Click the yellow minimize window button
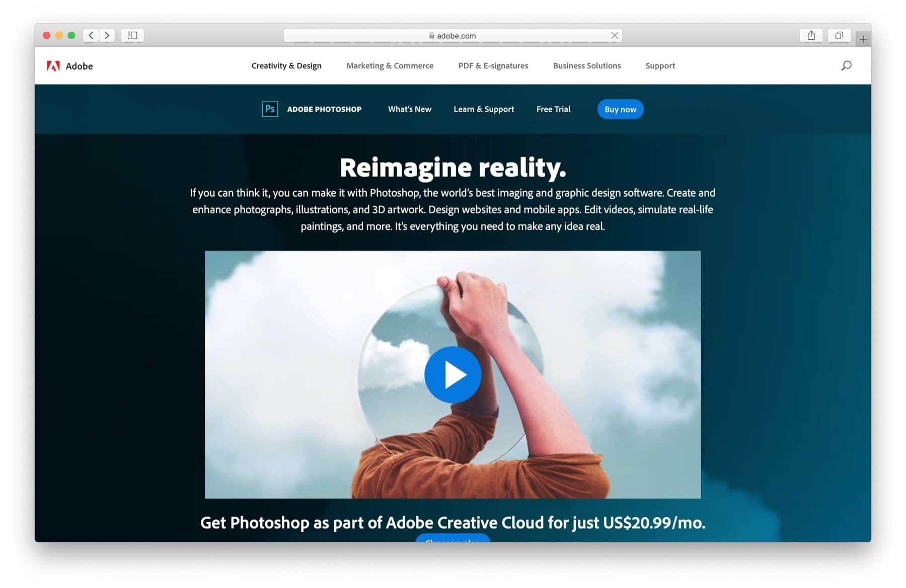 click(59, 35)
